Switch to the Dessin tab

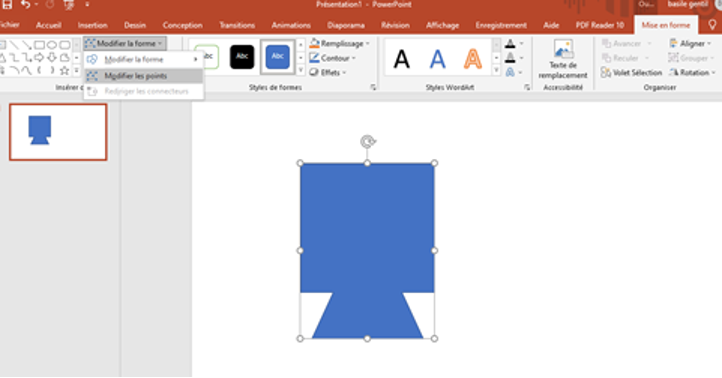(x=135, y=25)
